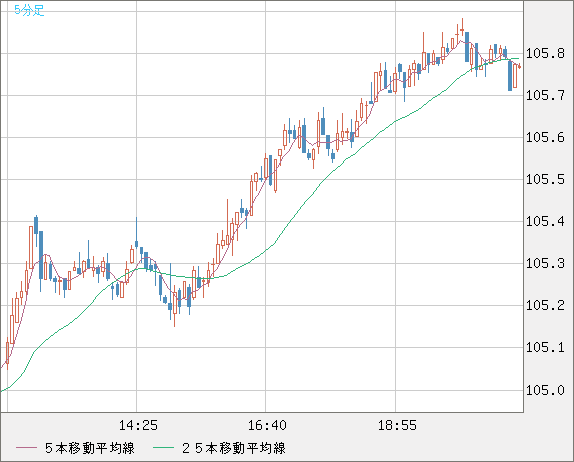The width and height of the screenshot is (574, 462).
Task: Click the 105.8 price axis label
Action: [545, 54]
